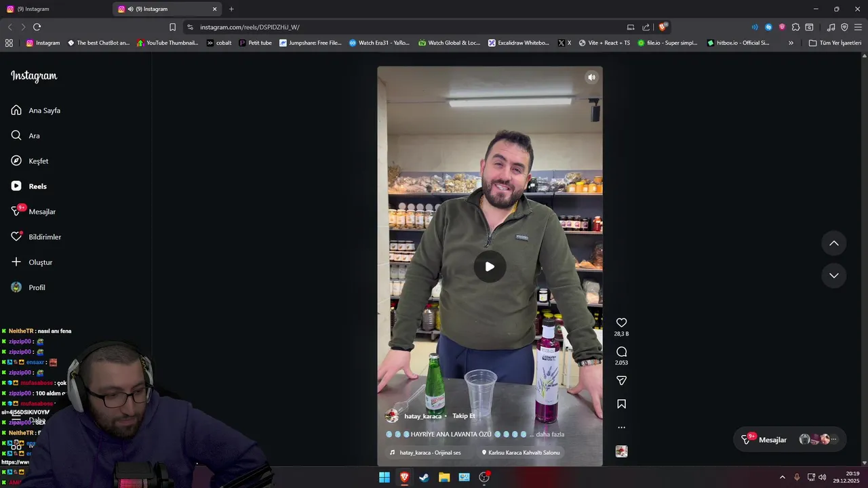Click Oluştur to create a post

(x=32, y=262)
